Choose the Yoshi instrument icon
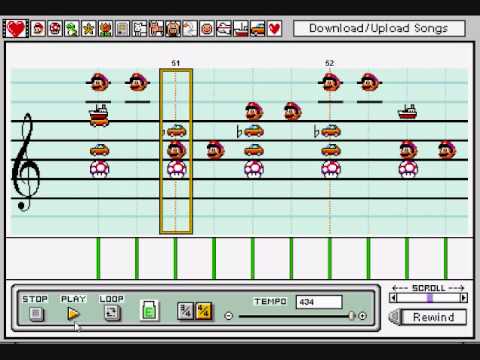 (x=72, y=29)
